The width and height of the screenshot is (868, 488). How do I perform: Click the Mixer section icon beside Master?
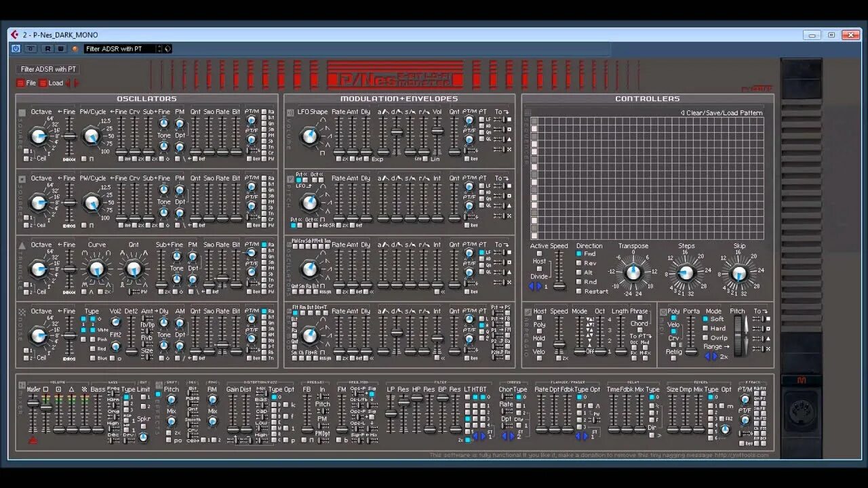(22, 385)
